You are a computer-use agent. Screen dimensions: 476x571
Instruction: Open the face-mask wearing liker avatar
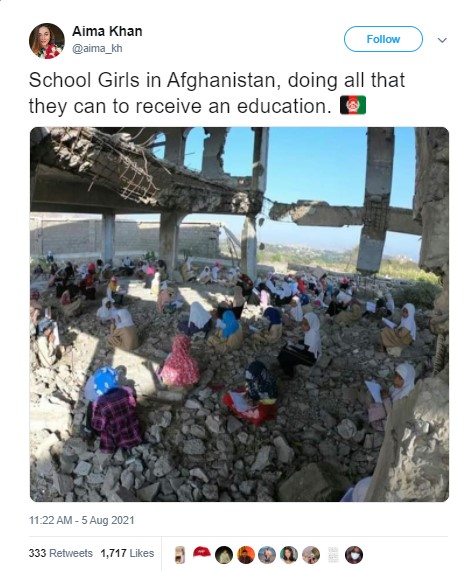coord(354,555)
